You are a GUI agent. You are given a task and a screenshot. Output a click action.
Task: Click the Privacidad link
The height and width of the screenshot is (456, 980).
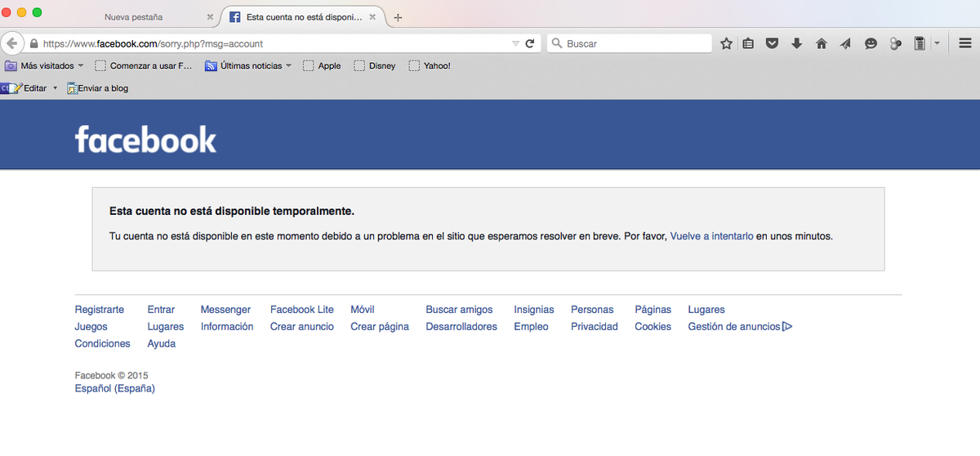pos(595,326)
